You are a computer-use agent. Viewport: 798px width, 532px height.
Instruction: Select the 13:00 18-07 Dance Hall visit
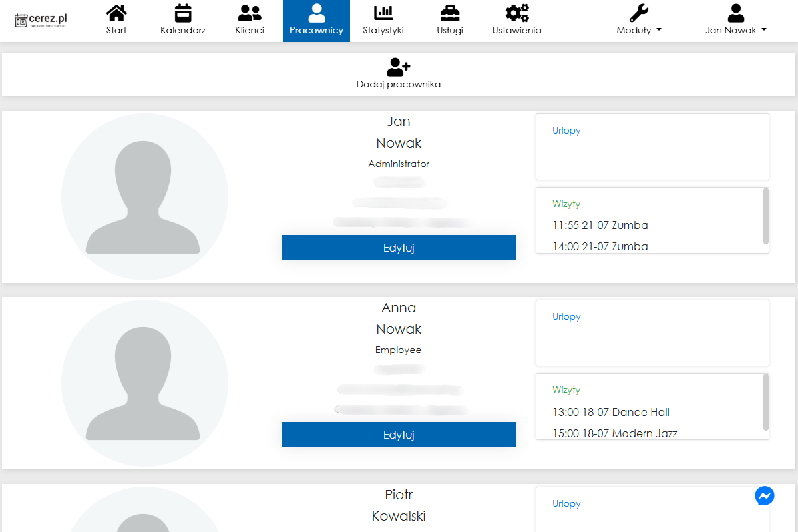pyautogui.click(x=611, y=412)
